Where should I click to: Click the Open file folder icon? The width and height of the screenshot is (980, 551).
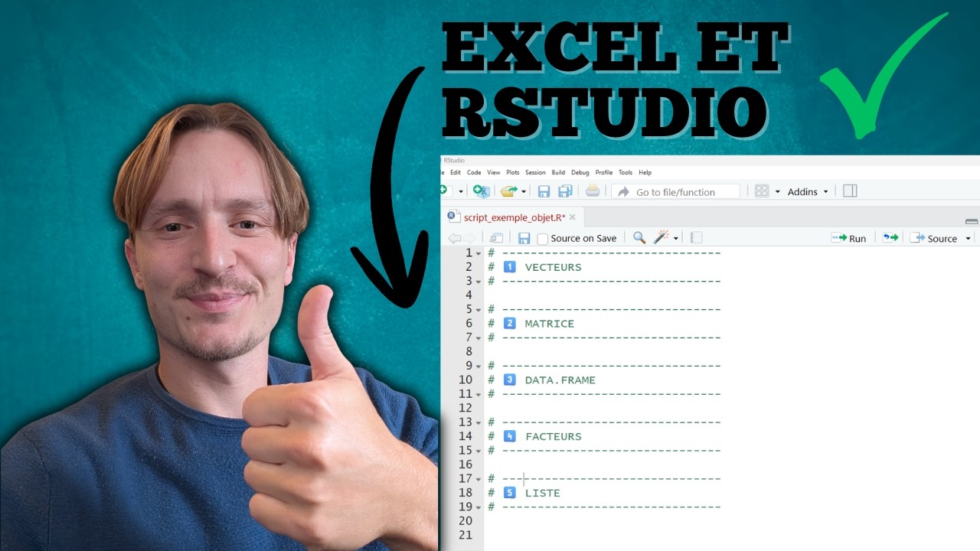508,191
